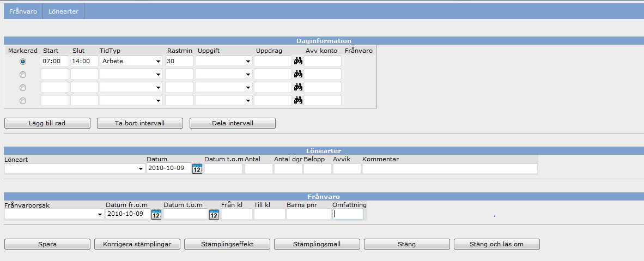Click the Till kl input field
The image size is (644, 261).
pos(270,214)
